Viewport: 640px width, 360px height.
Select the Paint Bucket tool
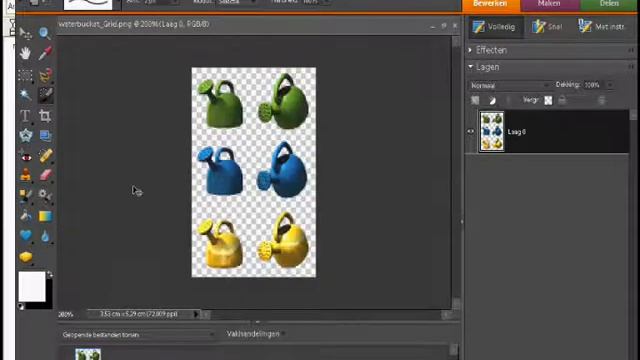click(25, 216)
